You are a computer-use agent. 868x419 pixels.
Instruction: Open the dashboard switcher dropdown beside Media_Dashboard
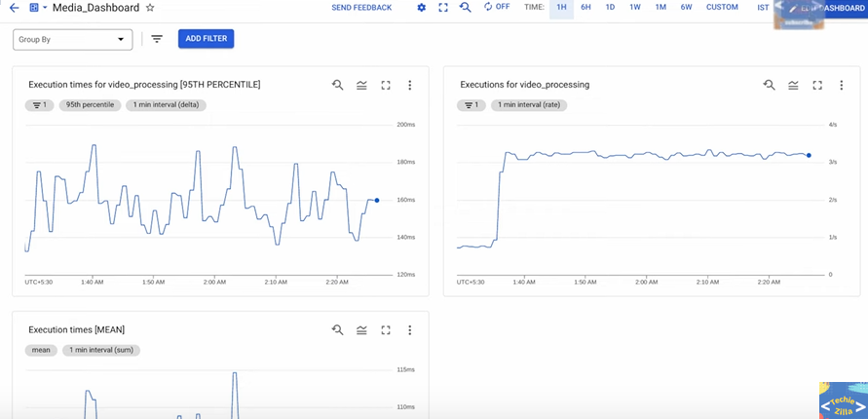[38, 8]
